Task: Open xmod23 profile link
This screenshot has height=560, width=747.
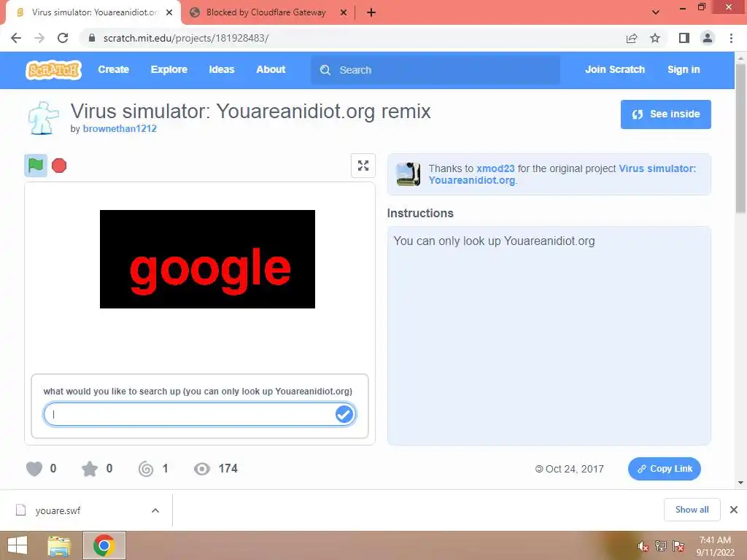Action: [495, 168]
